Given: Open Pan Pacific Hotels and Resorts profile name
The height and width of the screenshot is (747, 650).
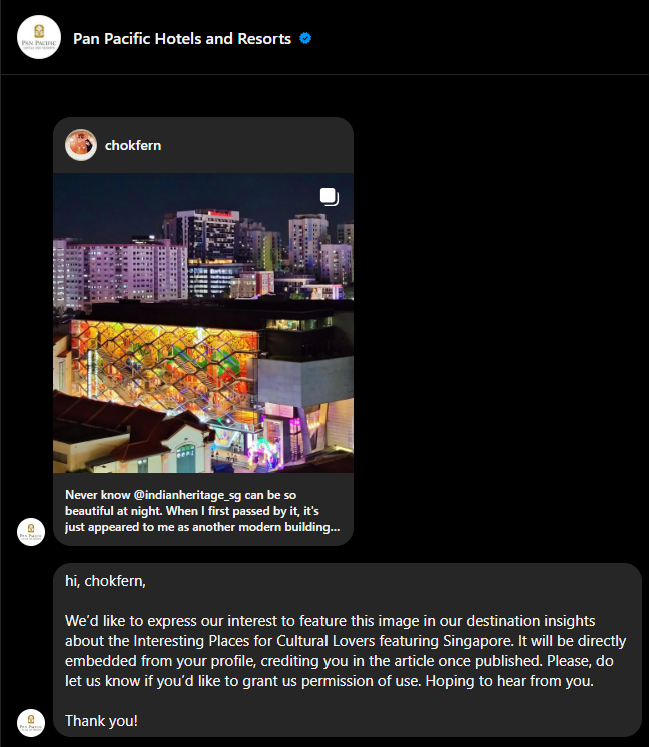Looking at the screenshot, I should (x=182, y=39).
